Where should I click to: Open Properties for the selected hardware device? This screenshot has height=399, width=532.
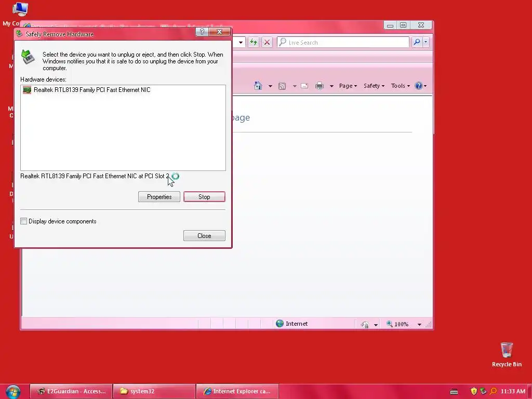159,197
